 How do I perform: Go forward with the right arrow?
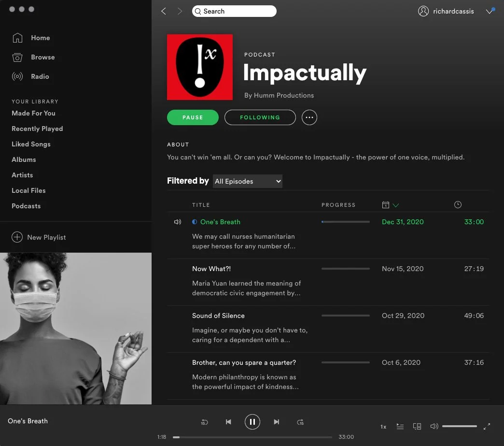coord(180,11)
